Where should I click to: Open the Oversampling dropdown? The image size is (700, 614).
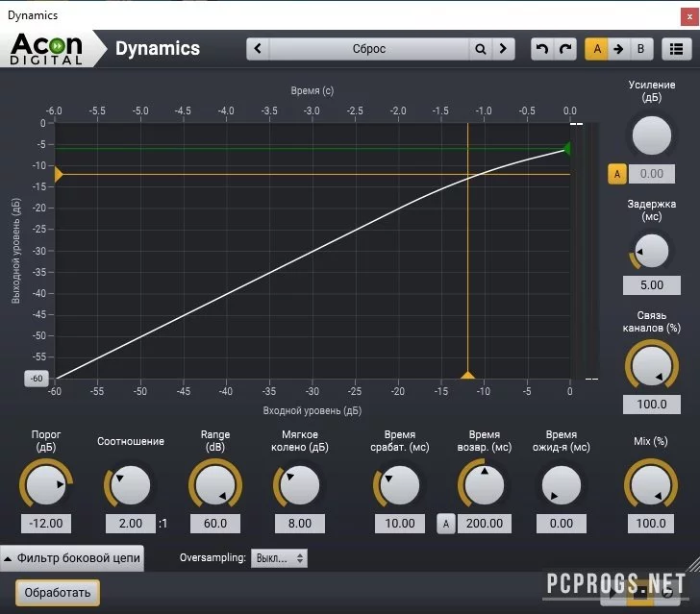point(280,557)
